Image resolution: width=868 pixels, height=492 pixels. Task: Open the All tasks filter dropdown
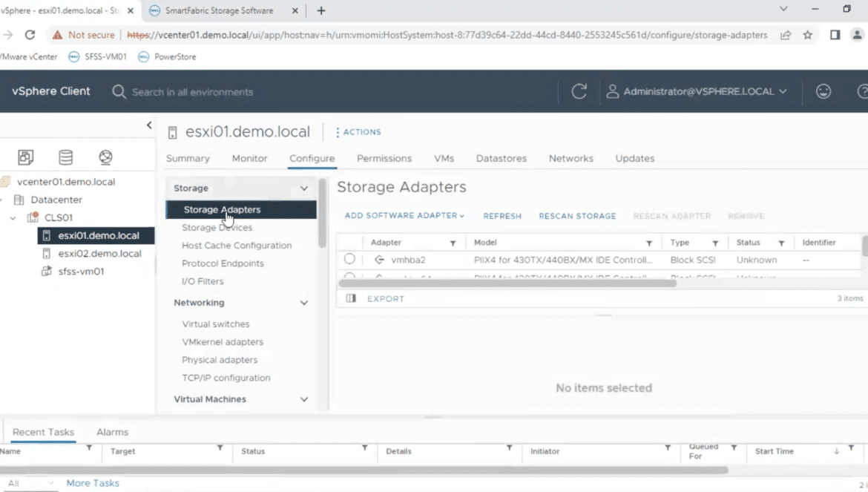point(30,483)
